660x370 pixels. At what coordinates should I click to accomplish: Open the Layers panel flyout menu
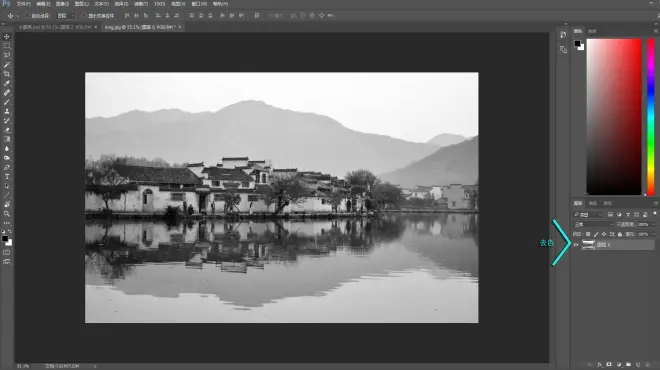pyautogui.click(x=656, y=204)
